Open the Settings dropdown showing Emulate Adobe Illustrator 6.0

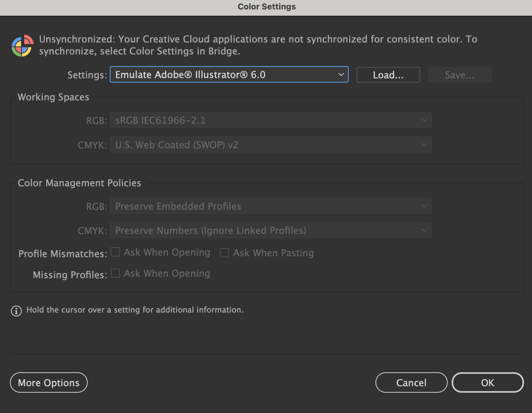229,75
